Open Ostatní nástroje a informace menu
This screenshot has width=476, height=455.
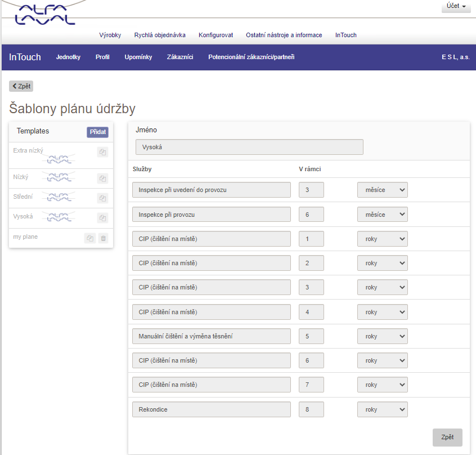pos(284,35)
